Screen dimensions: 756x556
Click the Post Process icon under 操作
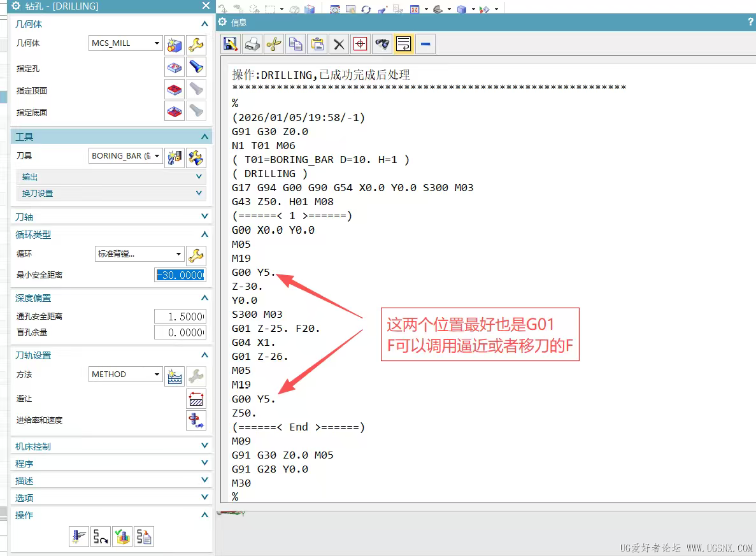tap(143, 537)
